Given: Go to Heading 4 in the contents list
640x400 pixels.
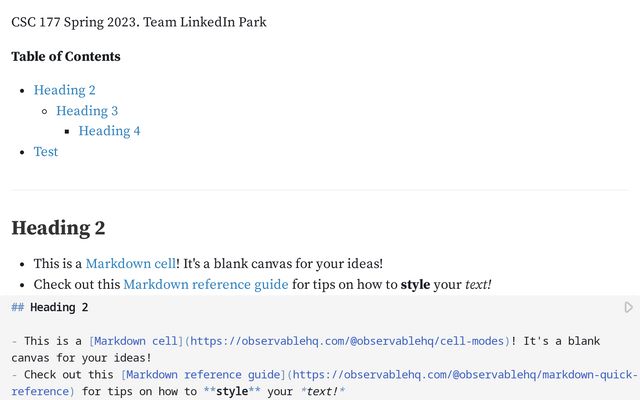Looking at the screenshot, I should click(109, 131).
